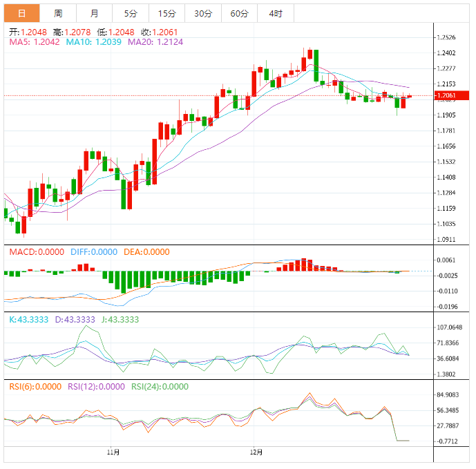The width and height of the screenshot is (476, 469).
Task: Open the 月 monthly timeframe tab
Action: pyautogui.click(x=94, y=13)
